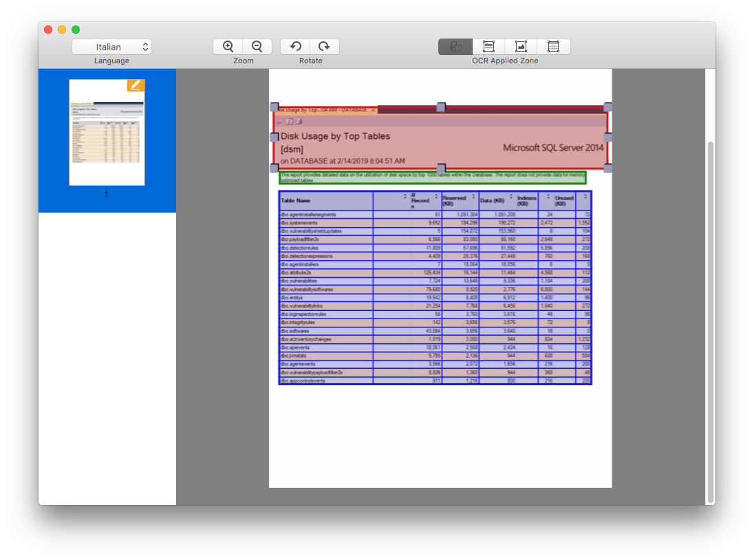Click the sort arrows beside # Records header

point(436,197)
